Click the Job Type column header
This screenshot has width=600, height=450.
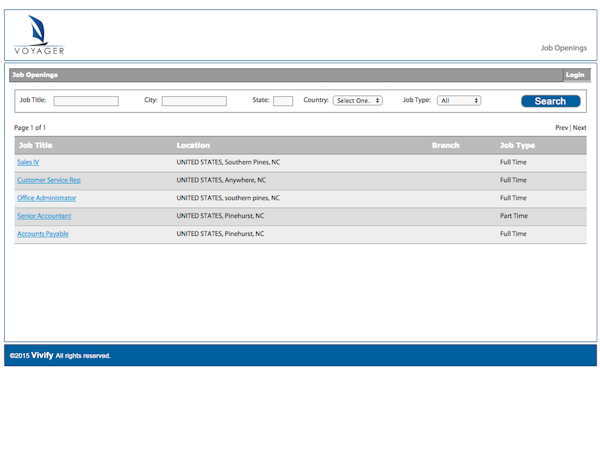pyautogui.click(x=517, y=145)
